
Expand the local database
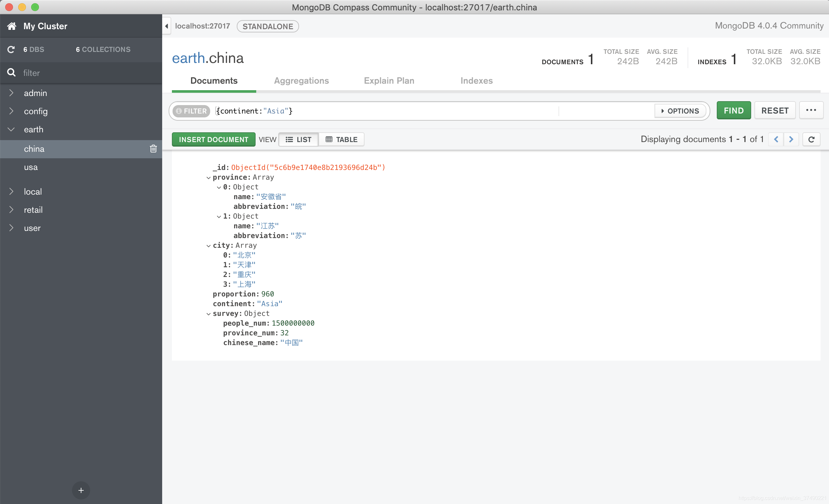coord(11,191)
